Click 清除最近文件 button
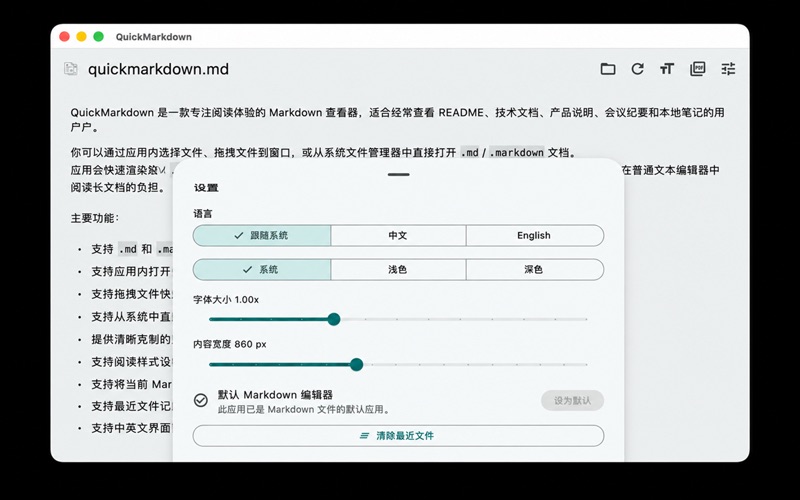This screenshot has height=500, width=800. pos(398,436)
